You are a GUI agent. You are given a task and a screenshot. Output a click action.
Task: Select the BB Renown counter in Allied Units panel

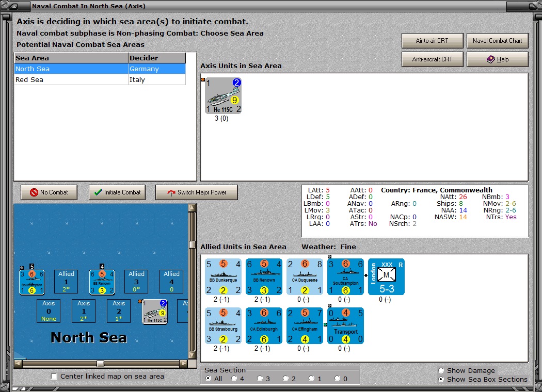click(264, 276)
